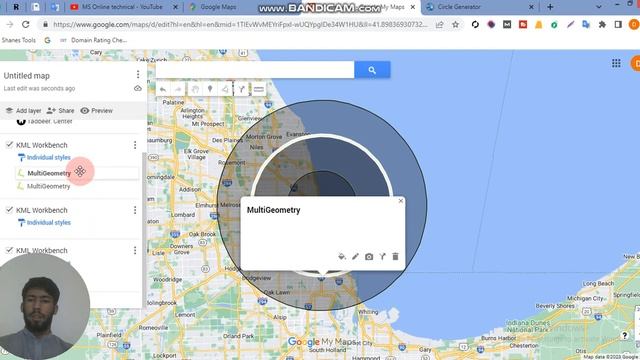Toggle the Chrome side panel icon

618,24
